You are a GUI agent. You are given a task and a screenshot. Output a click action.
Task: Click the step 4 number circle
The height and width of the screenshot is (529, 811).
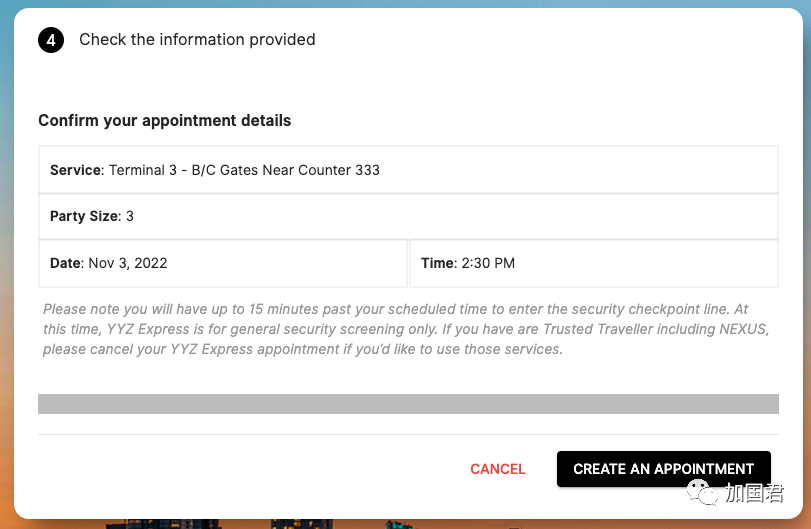click(51, 40)
